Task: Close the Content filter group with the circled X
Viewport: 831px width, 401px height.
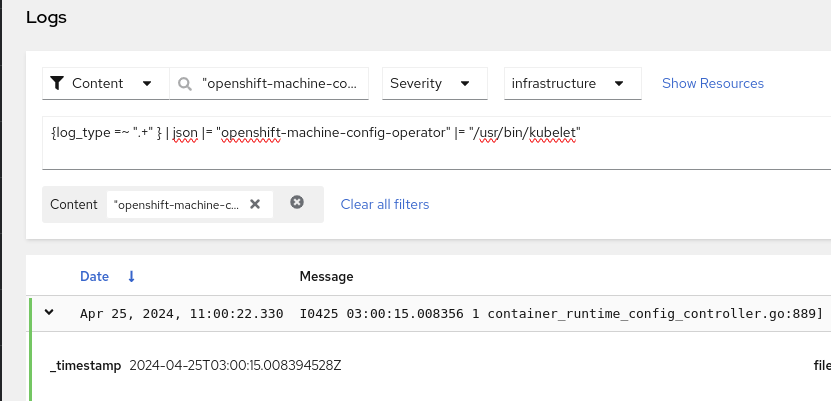Action: (x=297, y=202)
